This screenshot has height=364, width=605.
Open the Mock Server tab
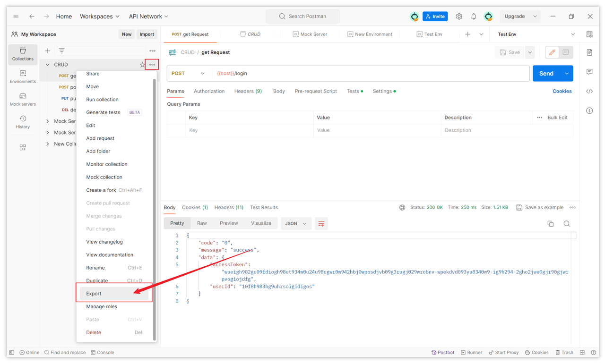click(310, 34)
